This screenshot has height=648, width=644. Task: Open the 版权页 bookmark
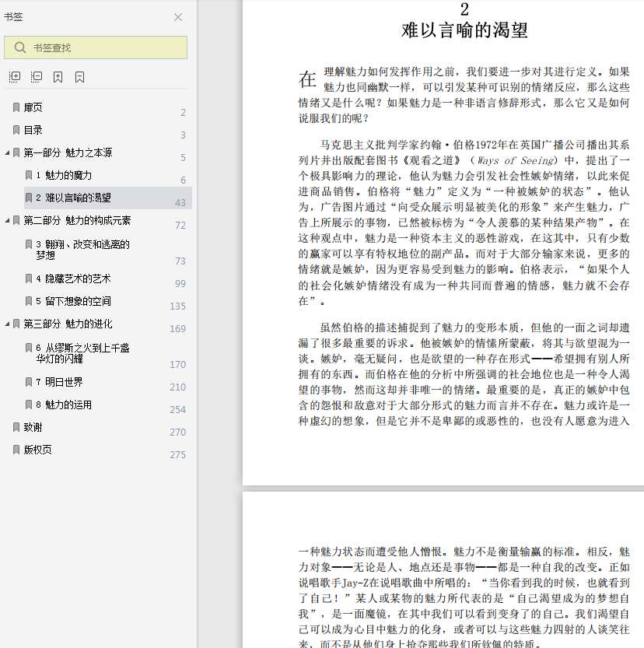37,450
